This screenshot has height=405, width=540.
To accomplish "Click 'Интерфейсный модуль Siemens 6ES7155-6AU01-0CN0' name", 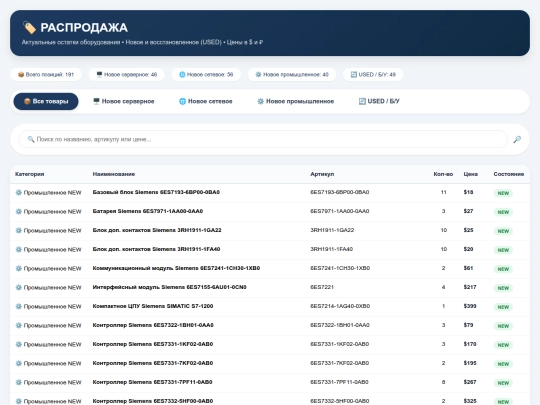I will pos(169,287).
